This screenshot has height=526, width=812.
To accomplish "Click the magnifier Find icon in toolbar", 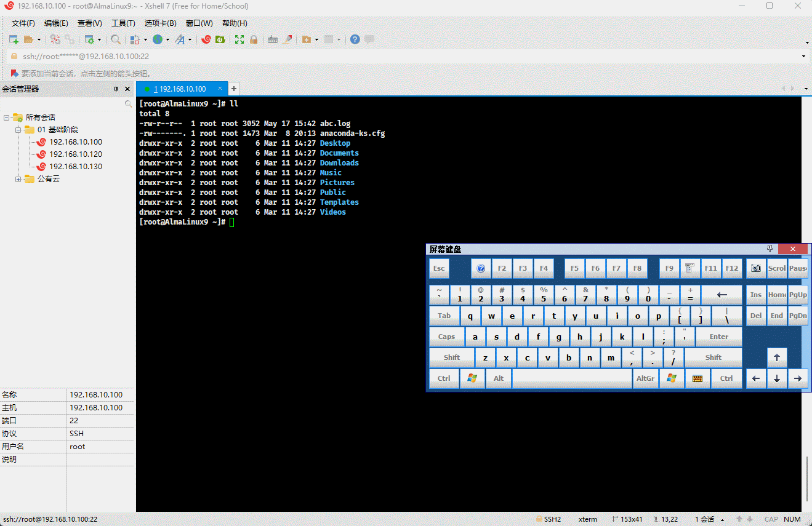I will click(116, 39).
